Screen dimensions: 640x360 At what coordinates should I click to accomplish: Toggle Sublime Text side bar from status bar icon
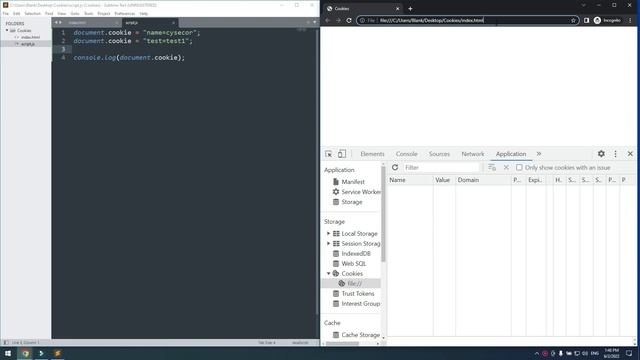(6, 342)
